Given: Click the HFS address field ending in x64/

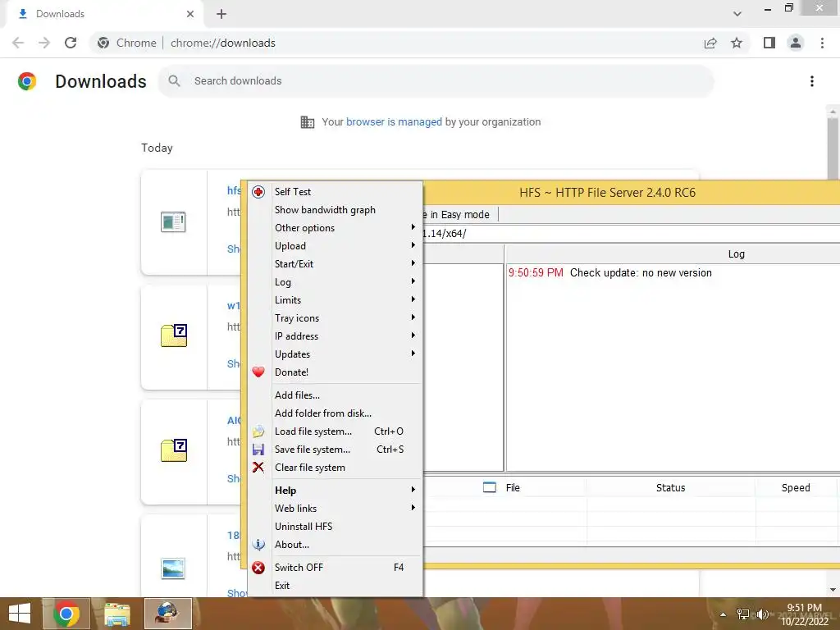Looking at the screenshot, I should 631,234.
